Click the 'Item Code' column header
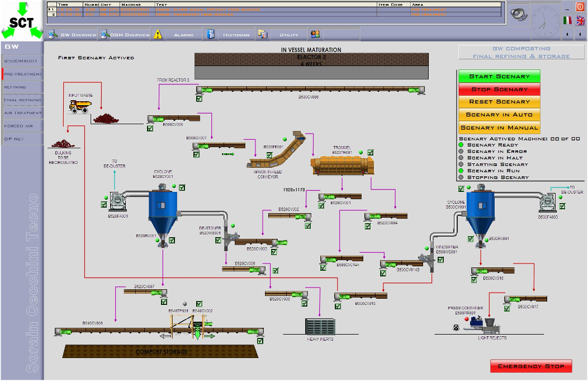Viewport: 588px width, 381px height. tap(393, 4)
